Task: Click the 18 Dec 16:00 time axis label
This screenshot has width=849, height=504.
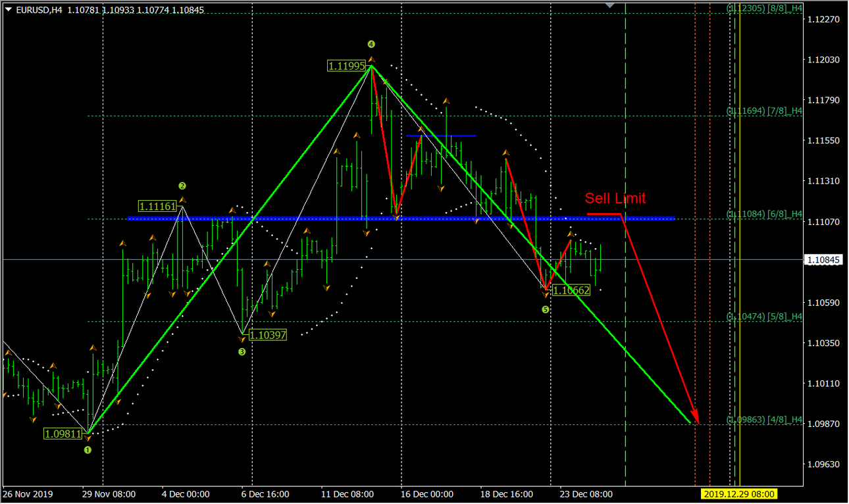Action: pos(506,494)
